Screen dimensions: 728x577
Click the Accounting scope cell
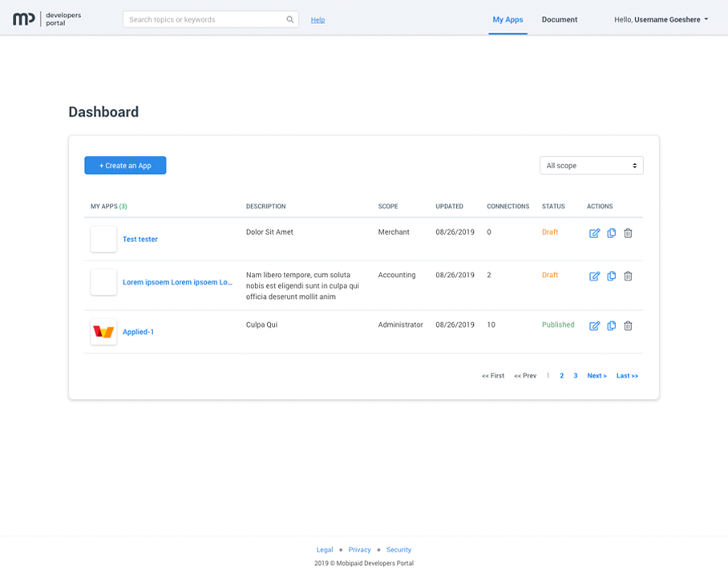pos(397,275)
